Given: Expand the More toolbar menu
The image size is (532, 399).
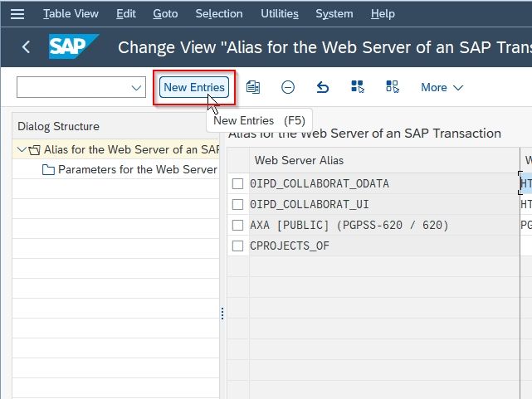Looking at the screenshot, I should 442,87.
